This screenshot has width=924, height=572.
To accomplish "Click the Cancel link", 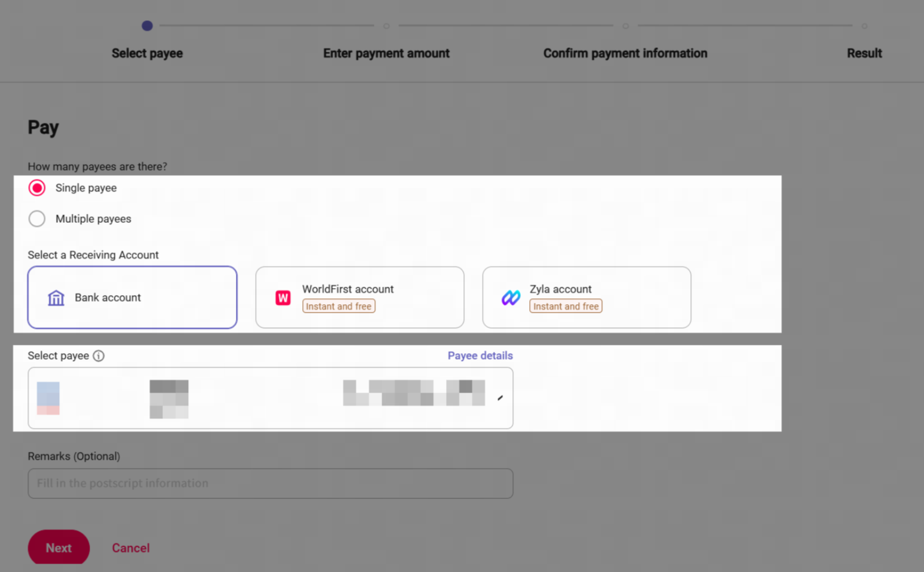I will coord(131,548).
